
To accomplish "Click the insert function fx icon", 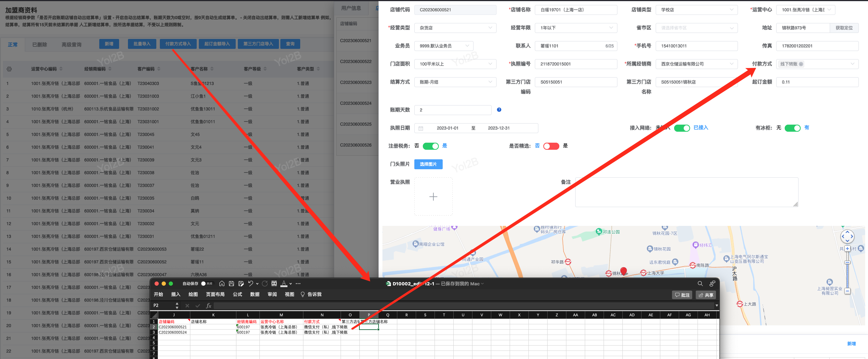I will pos(209,306).
